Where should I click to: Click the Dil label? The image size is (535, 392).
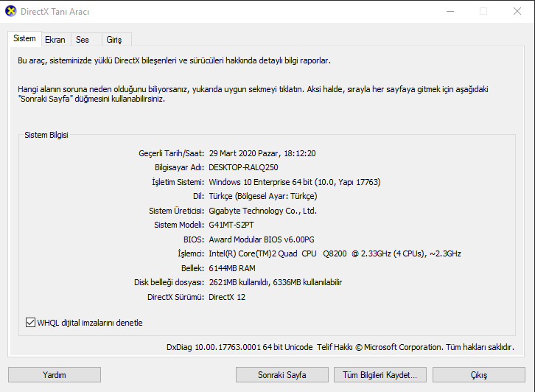(198, 196)
